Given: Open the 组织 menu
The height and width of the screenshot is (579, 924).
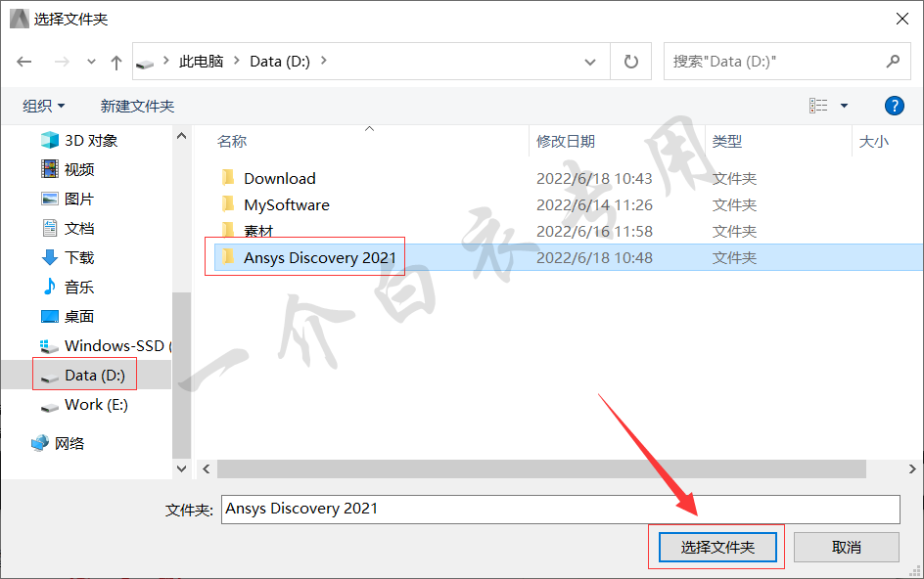Looking at the screenshot, I should point(44,106).
